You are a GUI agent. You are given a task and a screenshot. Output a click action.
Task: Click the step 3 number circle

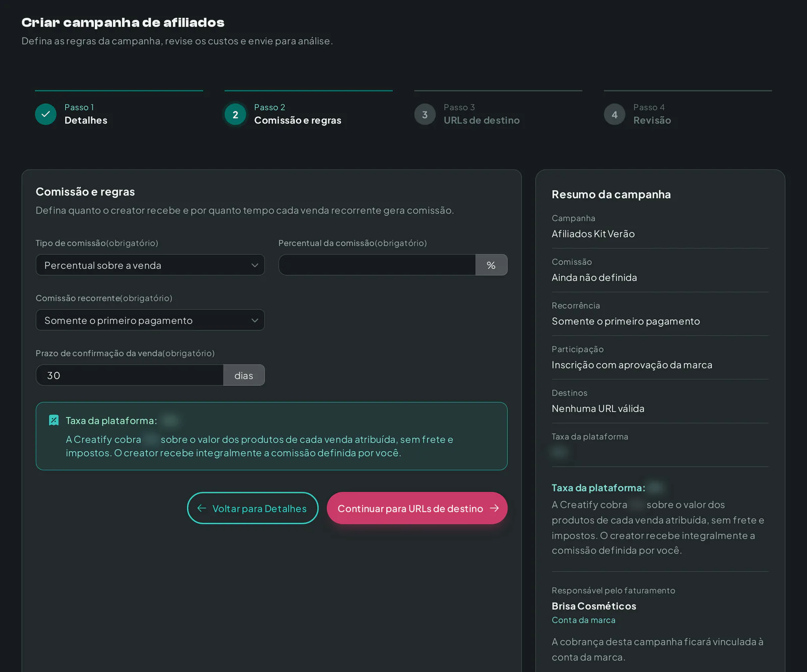tap(425, 114)
